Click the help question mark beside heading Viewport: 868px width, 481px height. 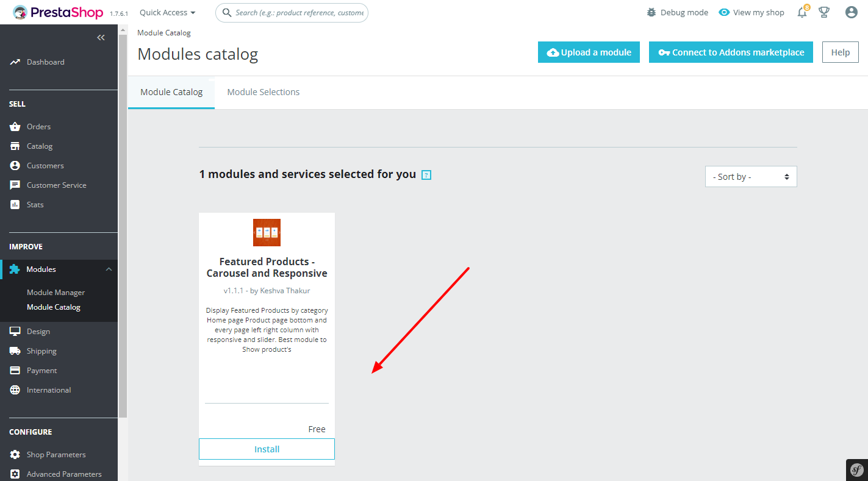[426, 175]
